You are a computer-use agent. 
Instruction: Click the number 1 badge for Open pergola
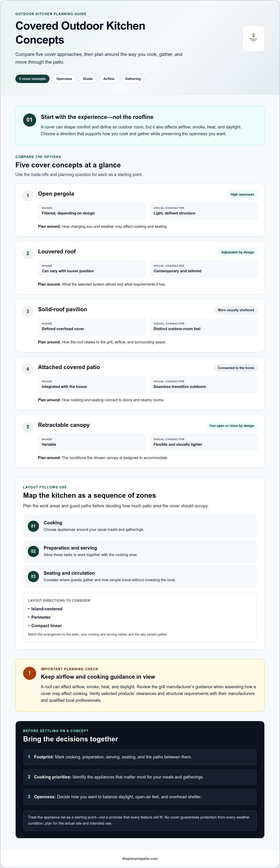pyautogui.click(x=28, y=195)
